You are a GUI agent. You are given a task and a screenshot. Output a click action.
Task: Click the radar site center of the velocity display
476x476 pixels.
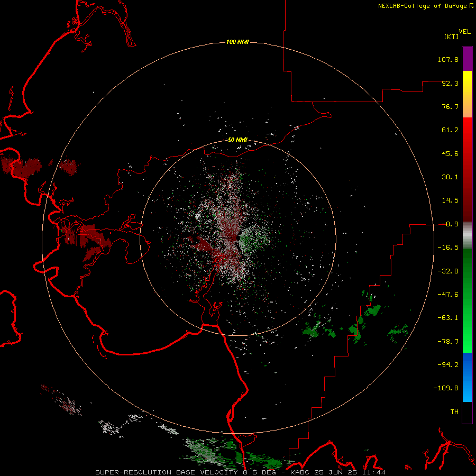[x=238, y=237]
